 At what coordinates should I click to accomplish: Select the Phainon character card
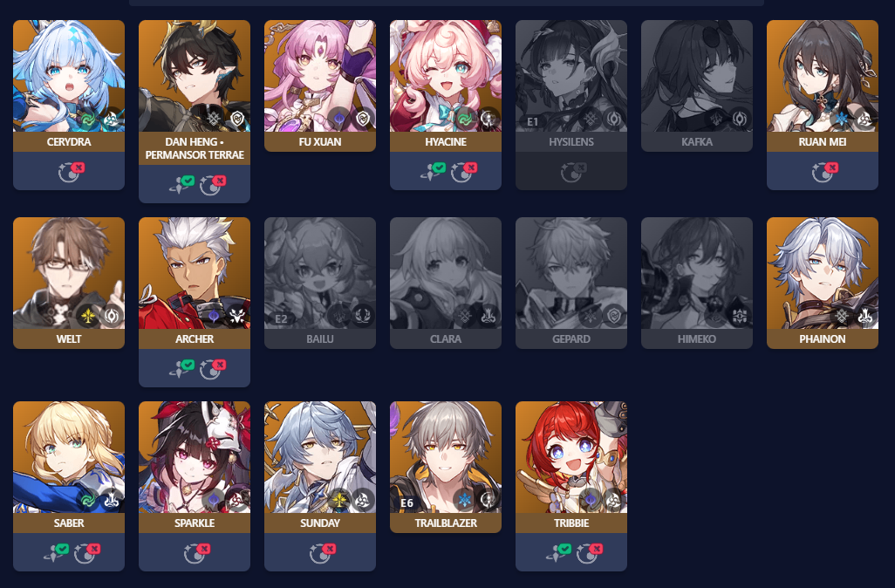pos(823,283)
